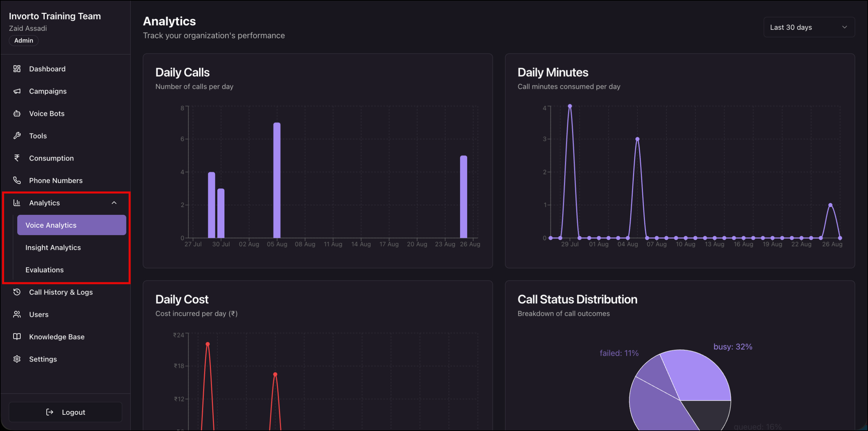Click 'Track your organization's performance' subtitle
The height and width of the screenshot is (431, 868).
click(214, 35)
